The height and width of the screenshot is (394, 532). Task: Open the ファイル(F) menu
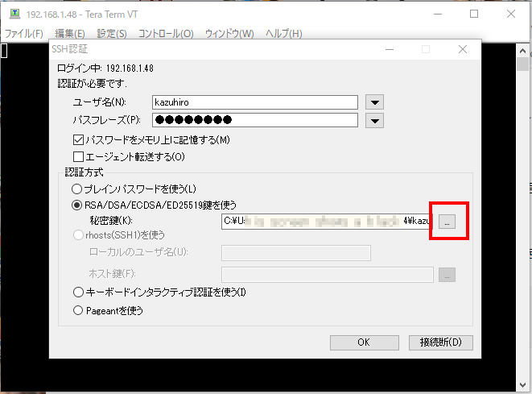click(24, 34)
